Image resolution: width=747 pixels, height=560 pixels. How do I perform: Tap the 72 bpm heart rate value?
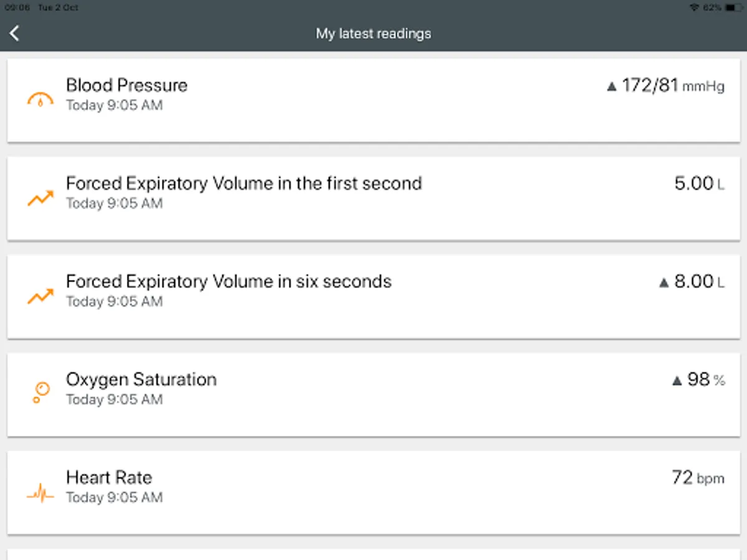(x=698, y=478)
